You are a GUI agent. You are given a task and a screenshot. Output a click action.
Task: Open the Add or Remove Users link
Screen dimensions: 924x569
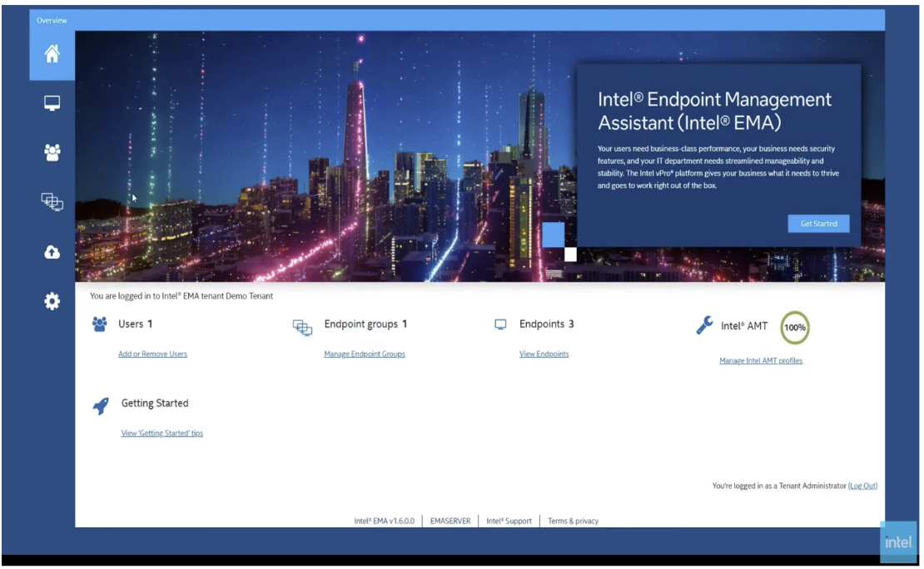152,354
